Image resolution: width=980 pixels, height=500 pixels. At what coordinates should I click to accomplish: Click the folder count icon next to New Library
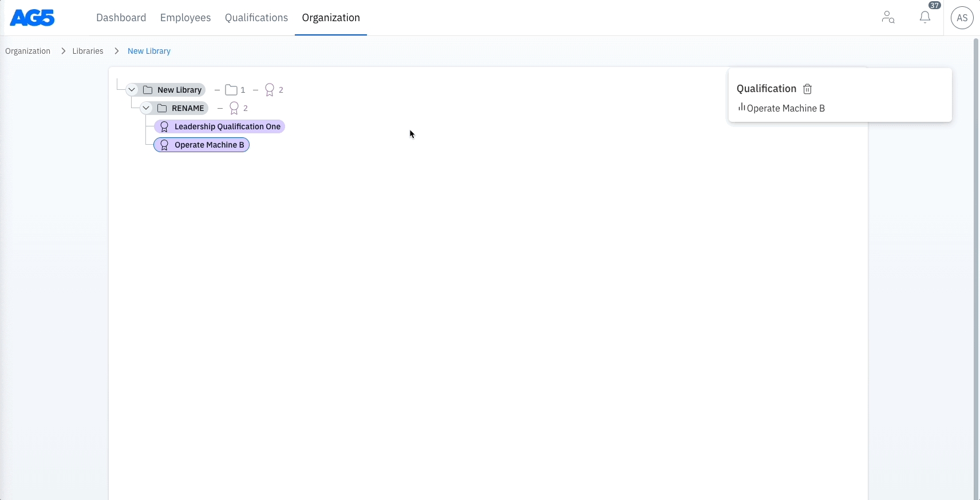pyautogui.click(x=231, y=90)
